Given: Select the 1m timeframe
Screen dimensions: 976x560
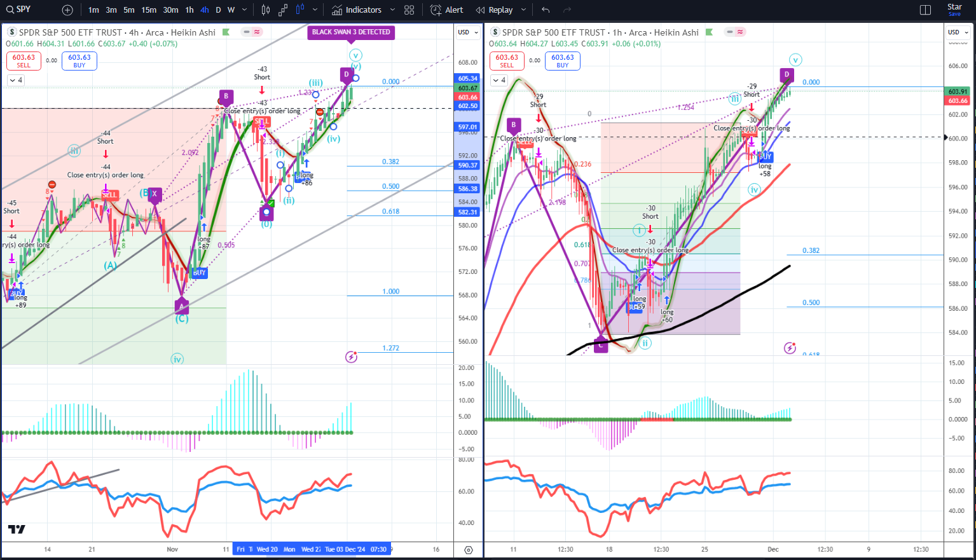Looking at the screenshot, I should pyautogui.click(x=93, y=10).
